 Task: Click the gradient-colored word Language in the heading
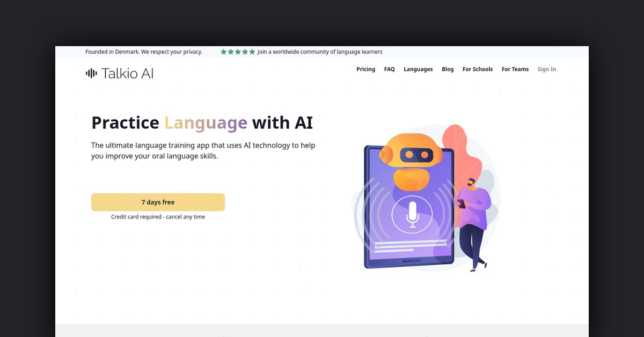[x=206, y=123]
